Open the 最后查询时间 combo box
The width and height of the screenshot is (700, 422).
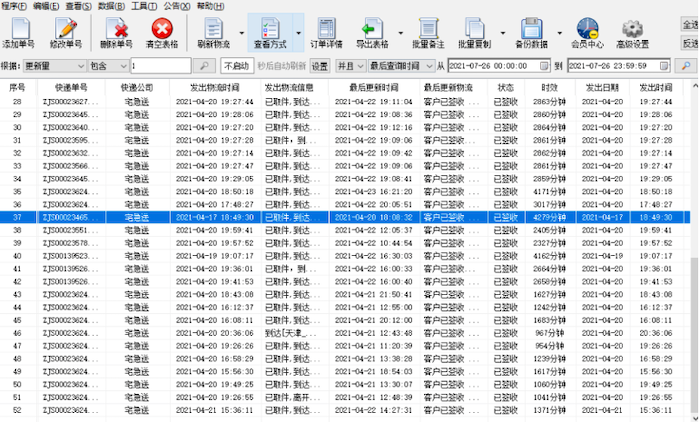(x=401, y=66)
